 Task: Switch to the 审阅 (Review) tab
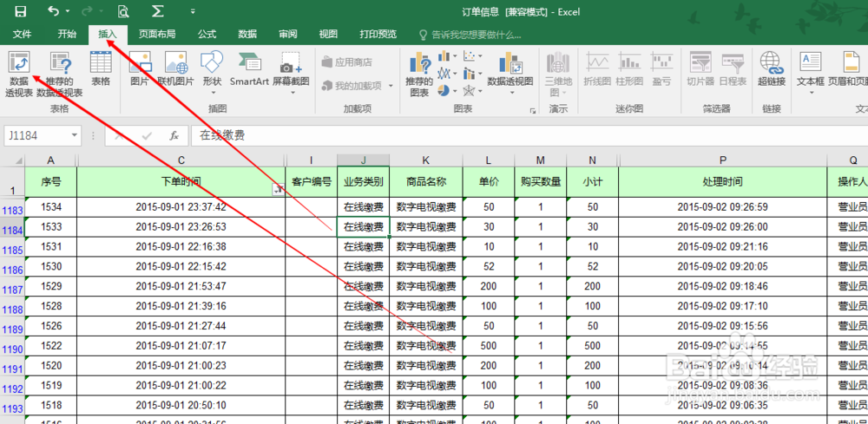click(288, 35)
